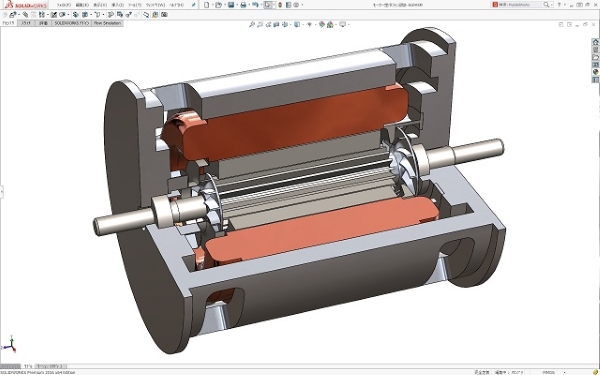
Task: Expand the Open file dropdown arrow
Action: (224, 5)
